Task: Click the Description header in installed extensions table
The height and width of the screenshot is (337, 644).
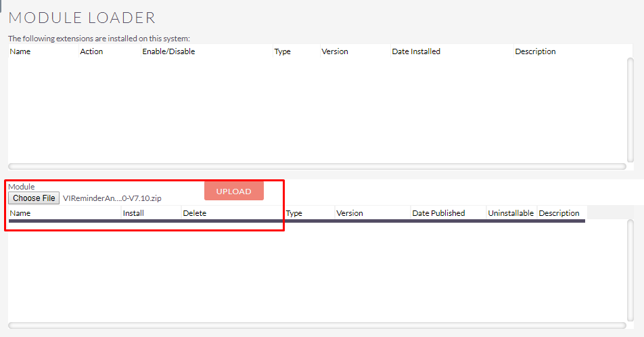Action: tap(535, 51)
